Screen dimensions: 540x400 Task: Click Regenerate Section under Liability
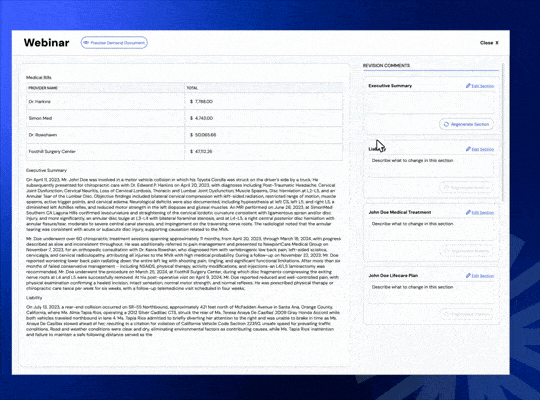click(466, 187)
